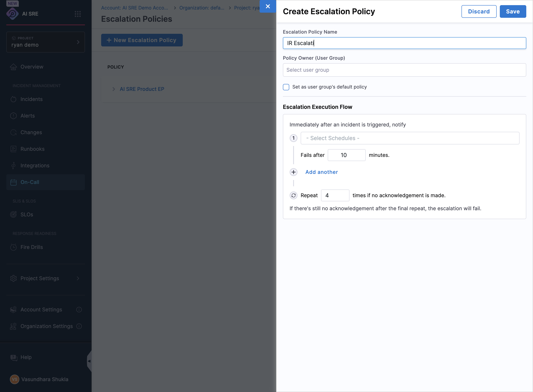
Task: Open the Select user group dropdown
Action: click(404, 70)
